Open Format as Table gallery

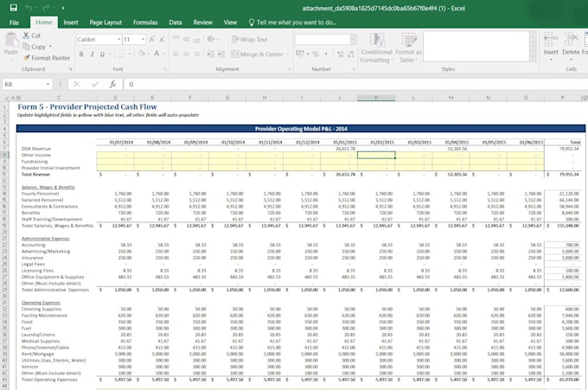pos(408,48)
